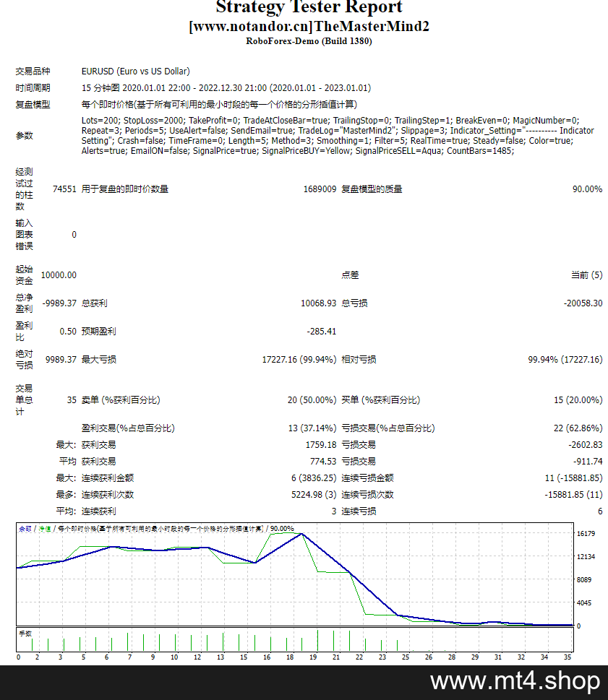Click the balance curve peak on chart
The image size is (608, 700).
(302, 533)
